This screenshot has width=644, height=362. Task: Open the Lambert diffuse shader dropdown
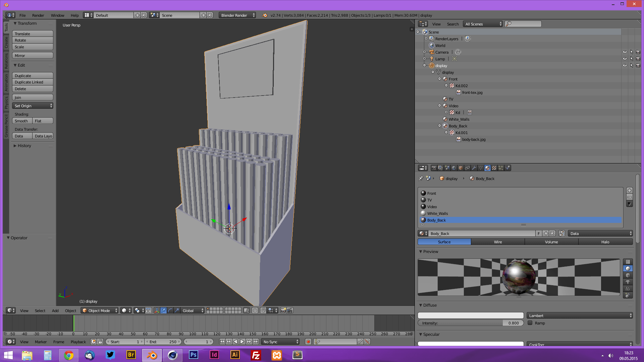579,315
